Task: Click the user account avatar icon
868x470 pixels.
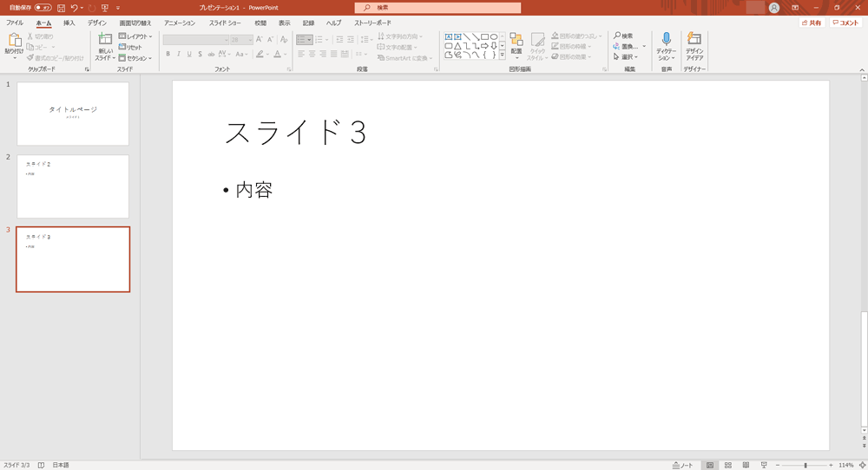Action: 774,8
